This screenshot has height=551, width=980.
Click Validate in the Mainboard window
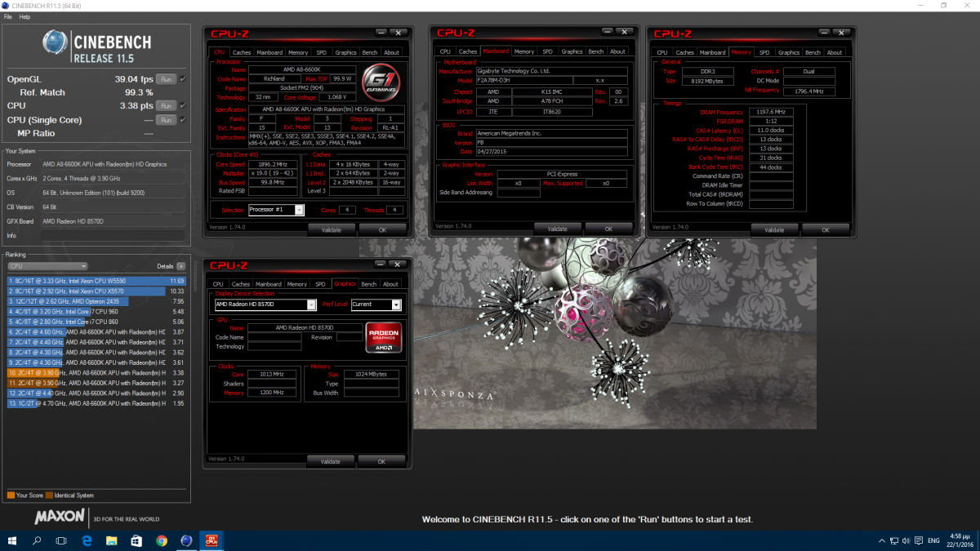pyautogui.click(x=557, y=229)
